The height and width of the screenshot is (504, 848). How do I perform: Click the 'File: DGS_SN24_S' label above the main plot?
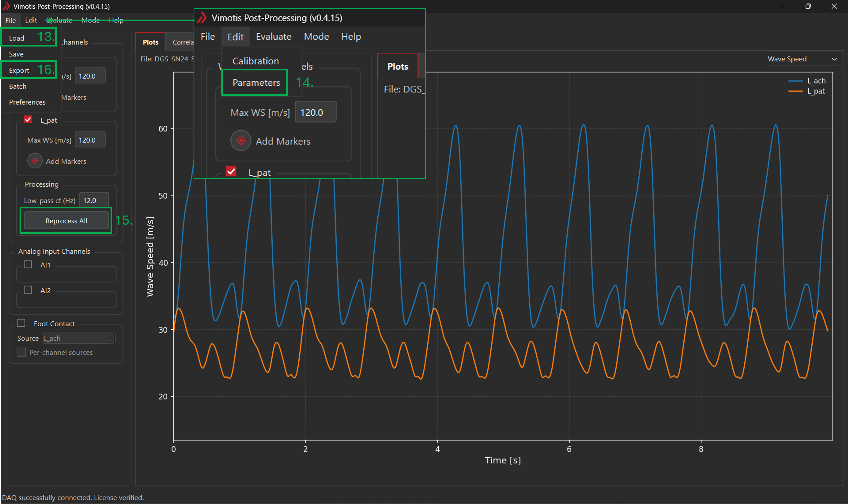(x=167, y=59)
